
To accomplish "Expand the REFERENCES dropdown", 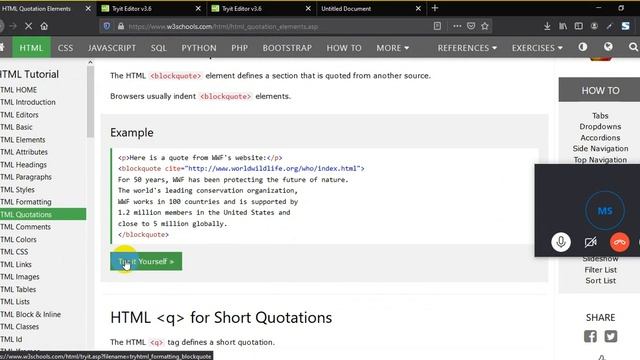I will (x=467, y=48).
